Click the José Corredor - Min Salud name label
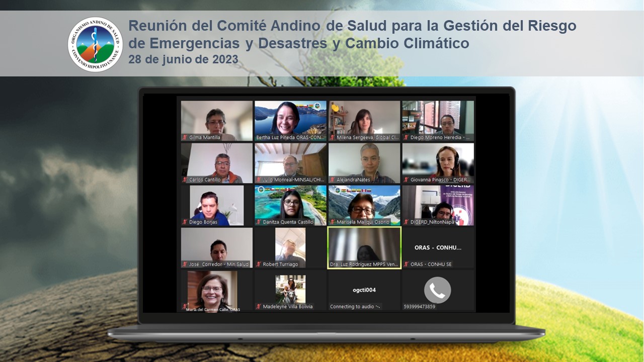This screenshot has height=362, width=644. pyautogui.click(x=219, y=264)
